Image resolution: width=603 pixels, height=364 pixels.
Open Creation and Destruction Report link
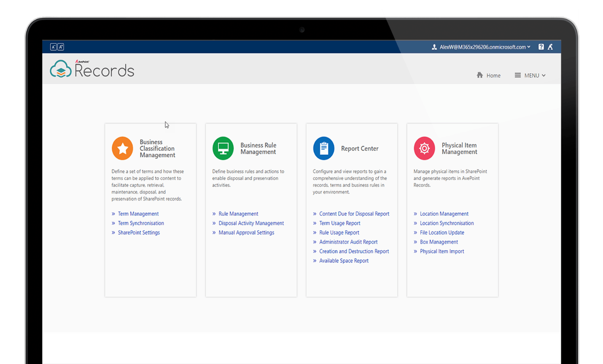354,251
